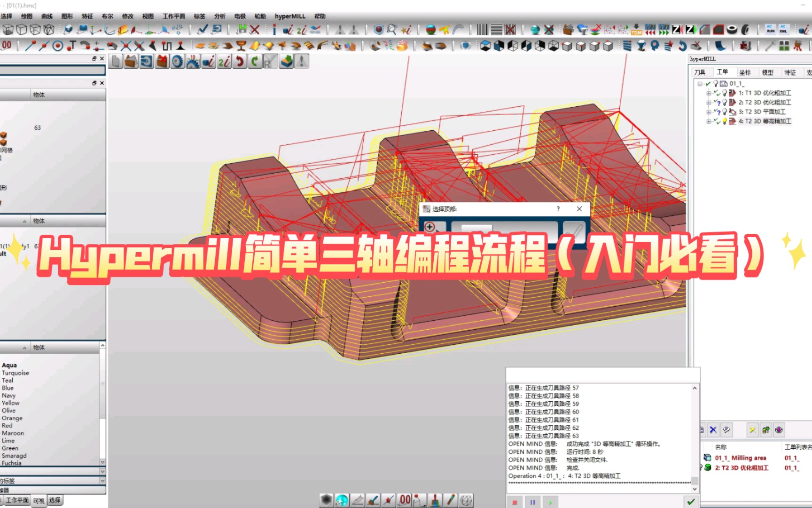Click the magnifier icon in selection dialog

tap(429, 227)
